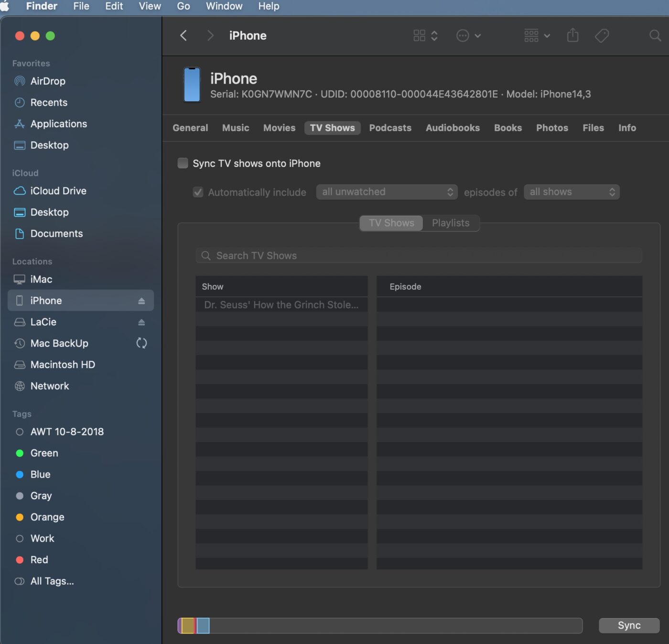This screenshot has height=644, width=669.
Task: Select the Gray tag
Action: click(41, 496)
